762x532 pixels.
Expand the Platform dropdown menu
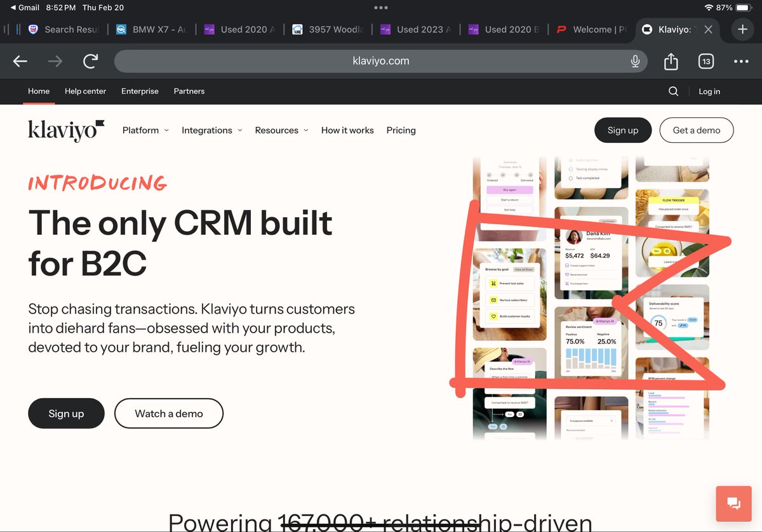(145, 130)
